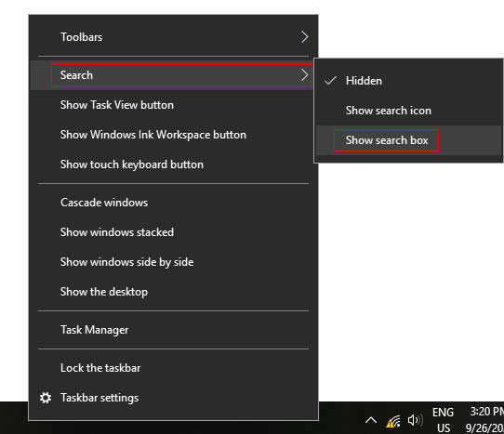Open the Toolbars submenu entry
504x434 pixels.
tap(174, 37)
